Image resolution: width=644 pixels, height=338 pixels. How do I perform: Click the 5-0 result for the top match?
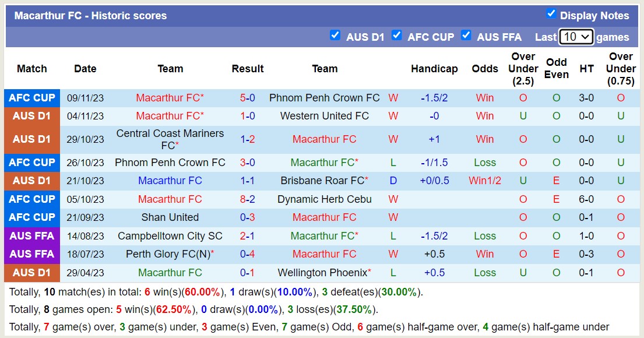pos(248,98)
